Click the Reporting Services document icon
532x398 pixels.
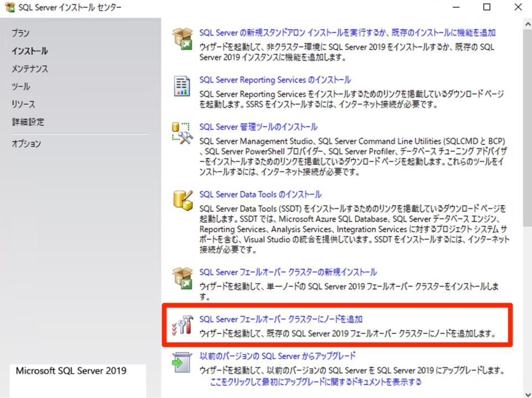click(182, 86)
